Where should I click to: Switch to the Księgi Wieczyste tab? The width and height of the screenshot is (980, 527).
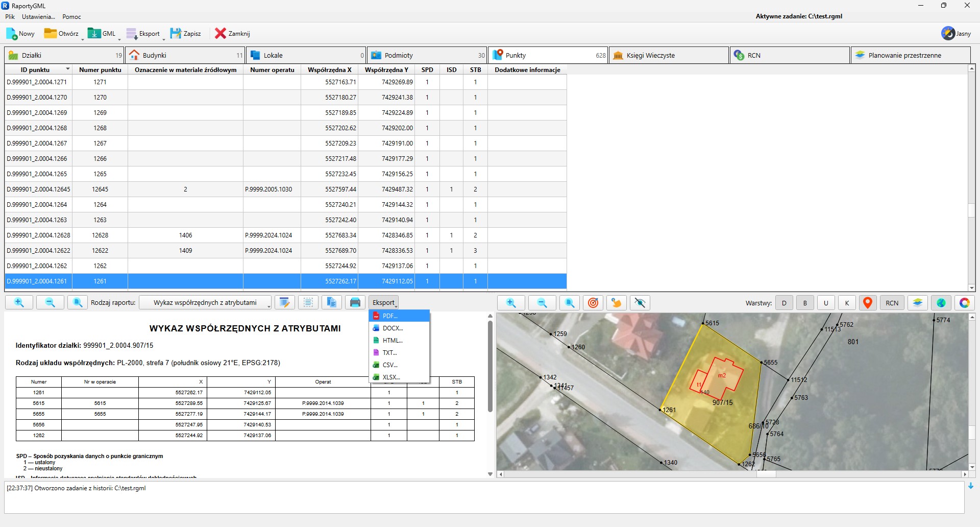tap(669, 55)
